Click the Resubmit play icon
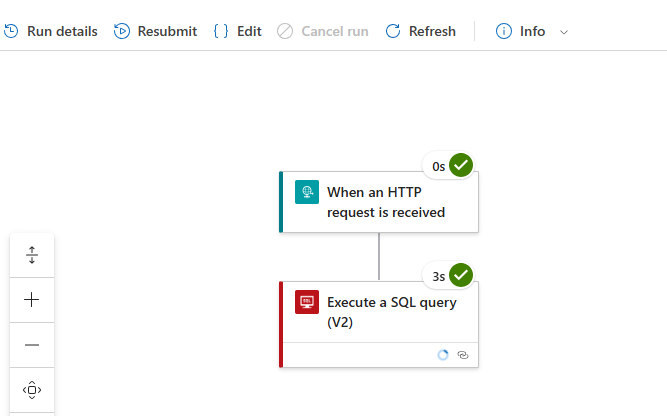The image size is (667, 416). tap(122, 31)
